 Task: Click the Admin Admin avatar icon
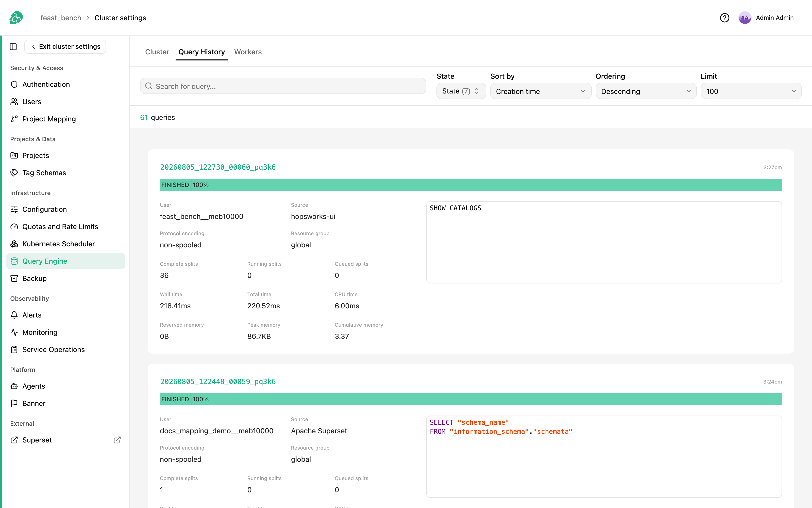[x=745, y=18]
